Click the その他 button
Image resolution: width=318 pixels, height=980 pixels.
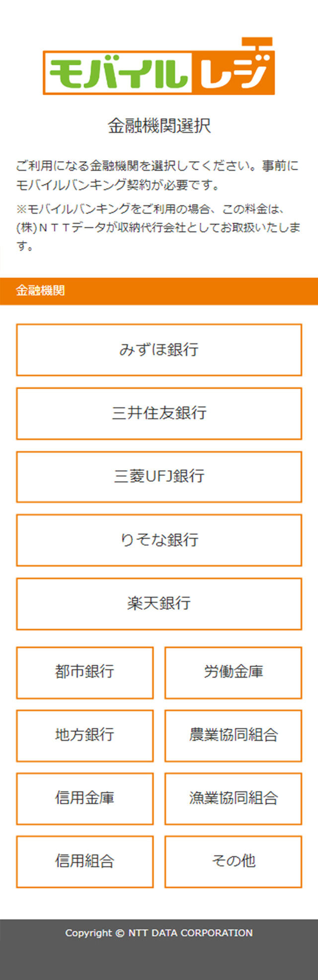coord(233,861)
